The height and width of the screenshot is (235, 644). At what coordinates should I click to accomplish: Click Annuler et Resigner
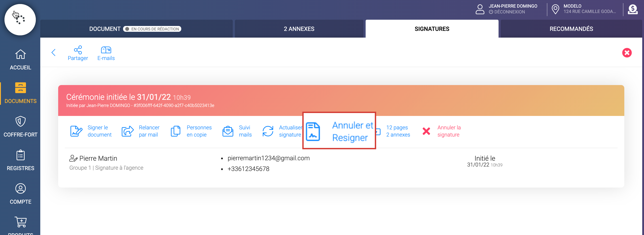[x=339, y=131]
